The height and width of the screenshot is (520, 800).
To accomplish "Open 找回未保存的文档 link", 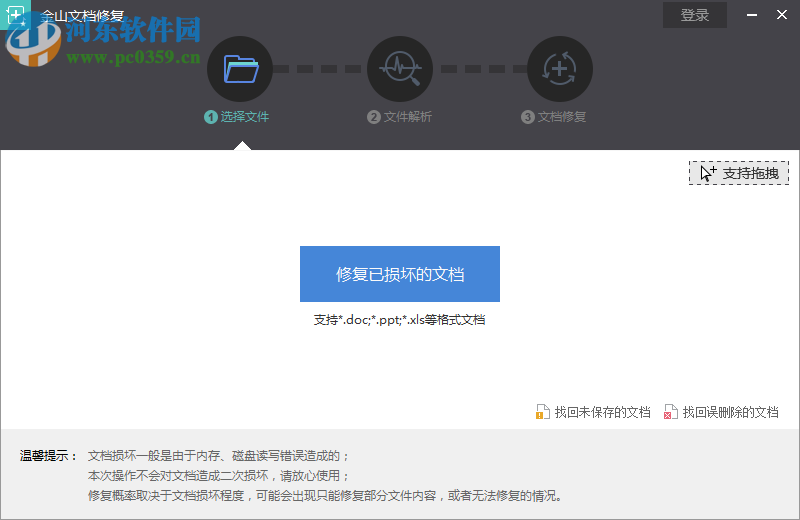I will pyautogui.click(x=603, y=412).
